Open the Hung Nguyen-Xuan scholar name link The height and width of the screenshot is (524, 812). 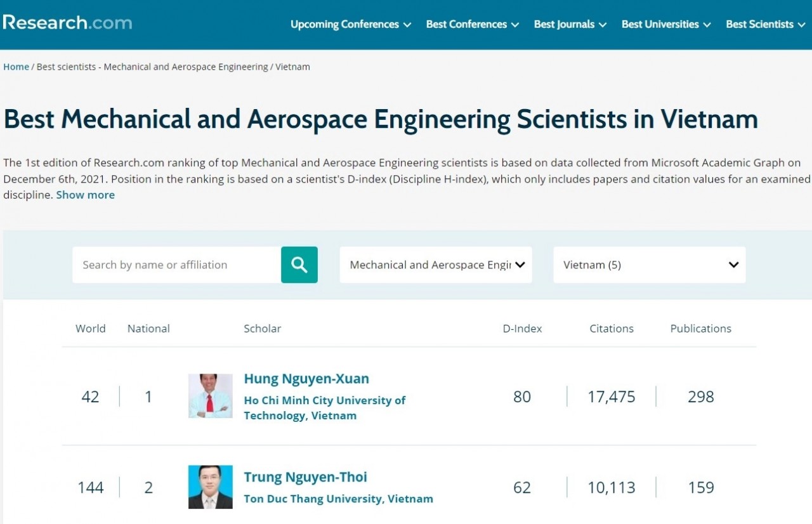[x=306, y=379]
